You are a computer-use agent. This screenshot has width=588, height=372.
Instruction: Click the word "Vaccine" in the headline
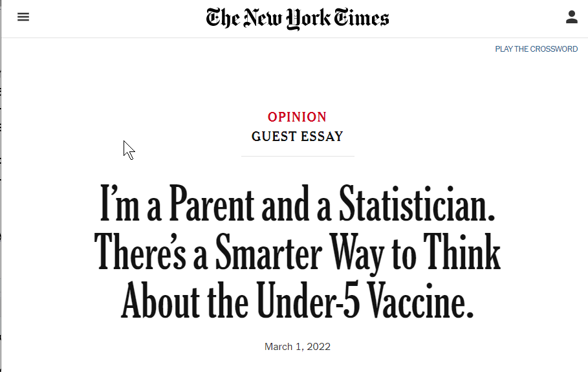pyautogui.click(x=420, y=300)
